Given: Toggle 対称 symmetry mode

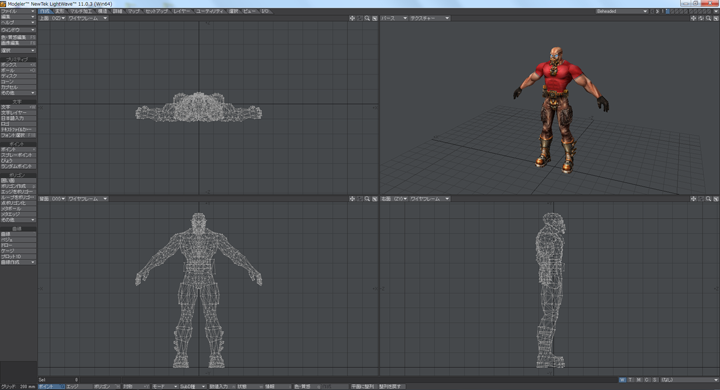Looking at the screenshot, I should 135,387.
